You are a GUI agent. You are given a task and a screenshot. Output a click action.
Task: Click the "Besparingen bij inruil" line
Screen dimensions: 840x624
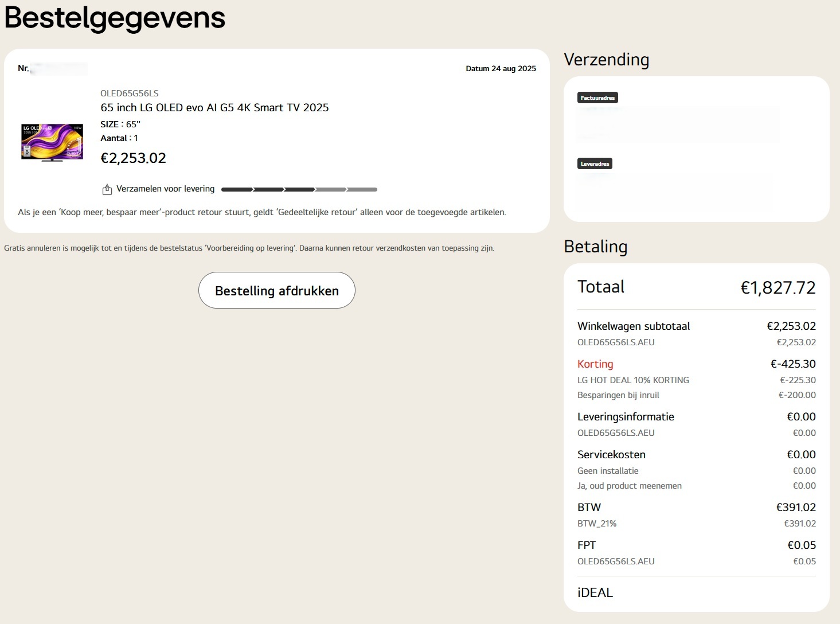point(618,395)
